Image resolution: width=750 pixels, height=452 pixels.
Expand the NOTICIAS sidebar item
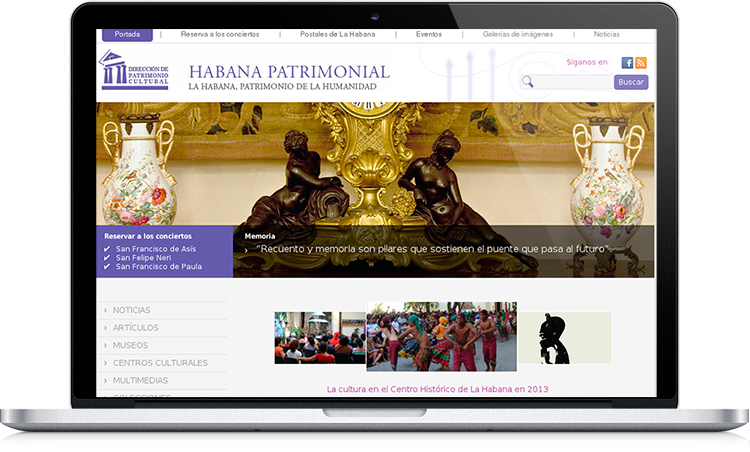coord(163,310)
